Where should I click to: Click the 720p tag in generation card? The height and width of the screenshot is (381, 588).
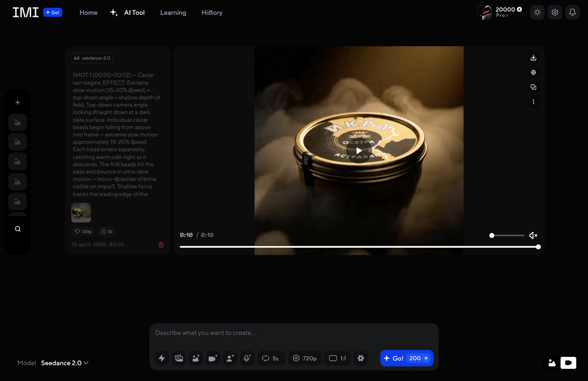pyautogui.click(x=83, y=231)
